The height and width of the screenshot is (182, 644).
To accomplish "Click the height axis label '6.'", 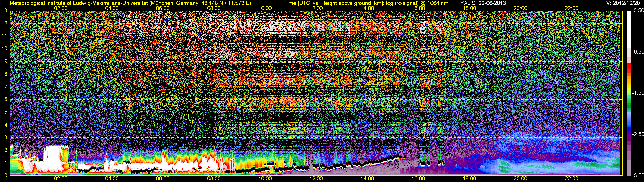I will click(x=6, y=99).
